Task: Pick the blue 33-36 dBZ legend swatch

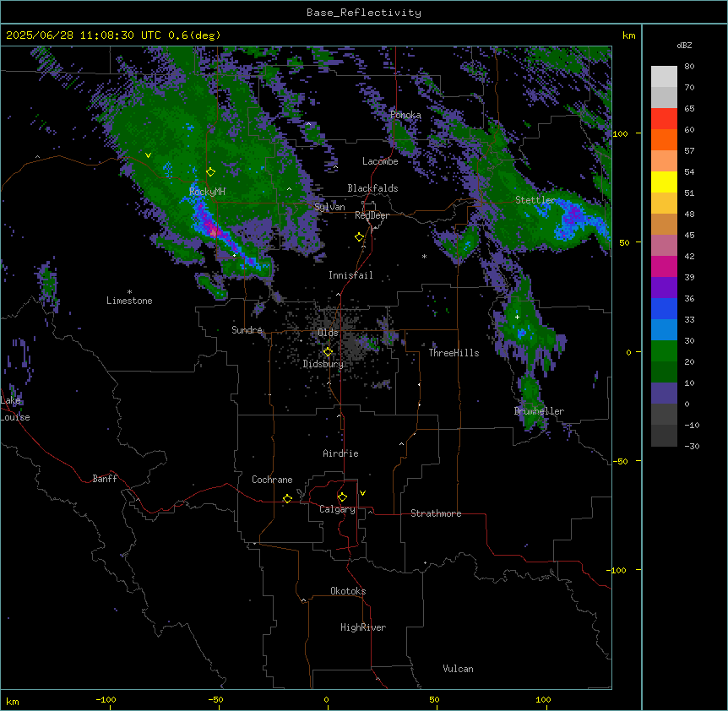Action: 664,308
